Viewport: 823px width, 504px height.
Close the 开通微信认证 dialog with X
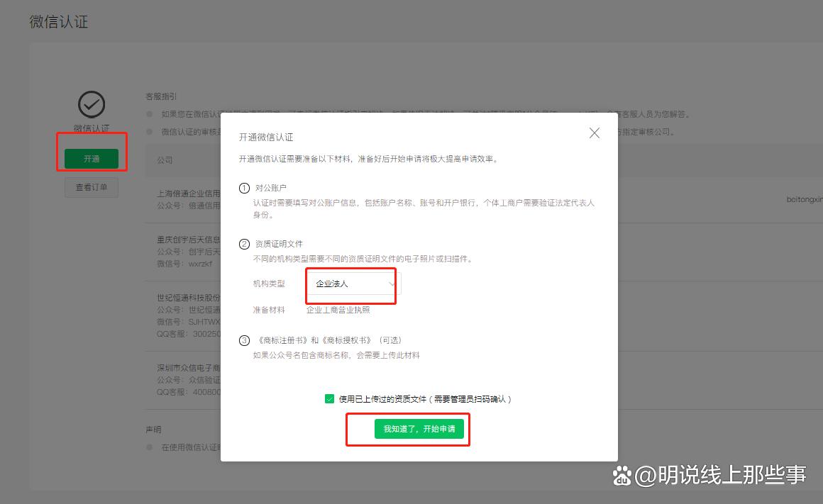coord(594,133)
